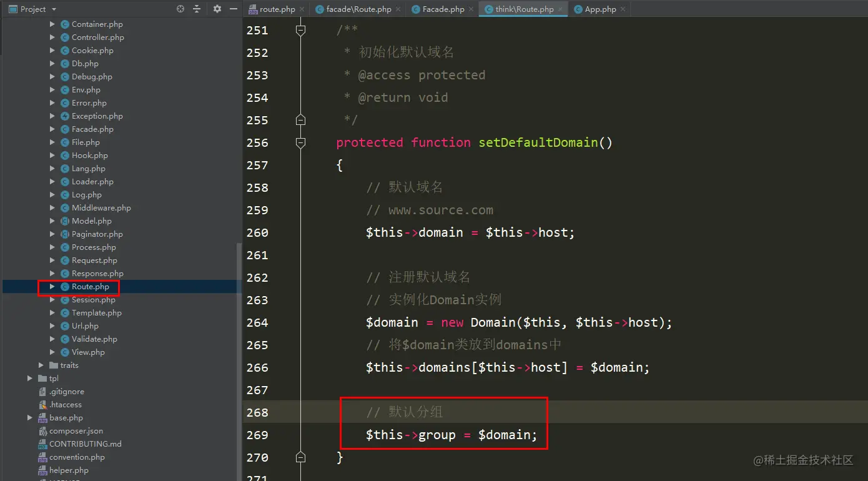Click the Exception.php class icon
The image size is (868, 481).
[65, 116]
